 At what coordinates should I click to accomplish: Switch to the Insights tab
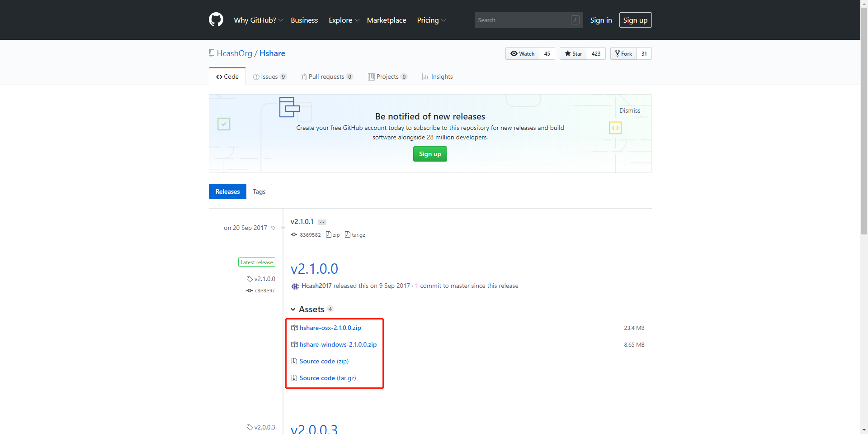[437, 76]
